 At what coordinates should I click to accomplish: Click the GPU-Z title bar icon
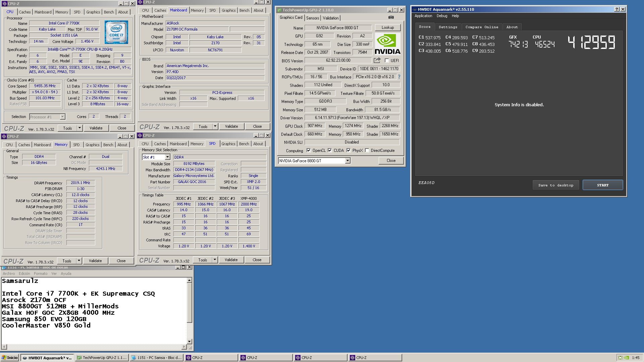pyautogui.click(x=279, y=10)
